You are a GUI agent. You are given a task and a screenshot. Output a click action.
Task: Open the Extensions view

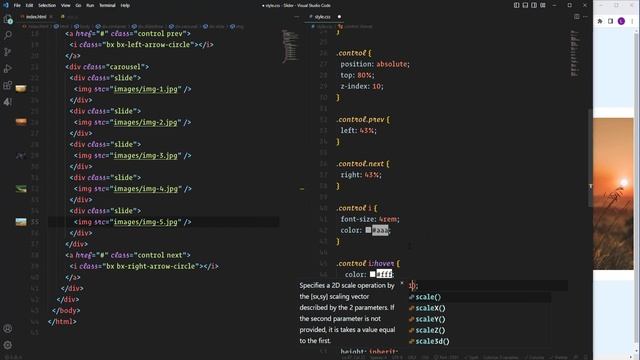point(8,85)
